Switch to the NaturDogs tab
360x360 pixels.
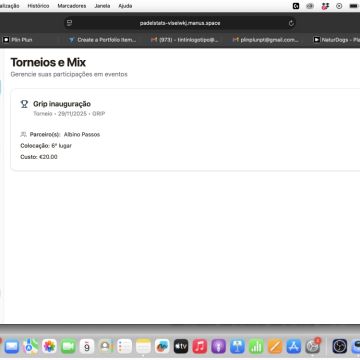[336, 40]
